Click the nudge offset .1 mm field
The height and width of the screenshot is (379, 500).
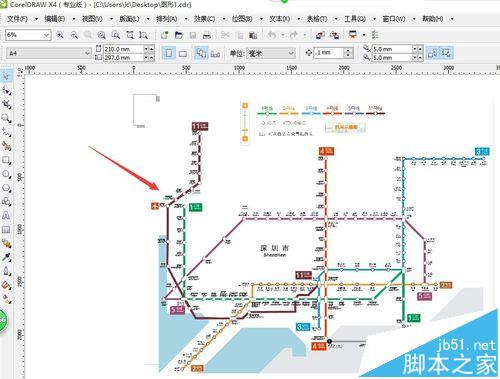click(329, 53)
